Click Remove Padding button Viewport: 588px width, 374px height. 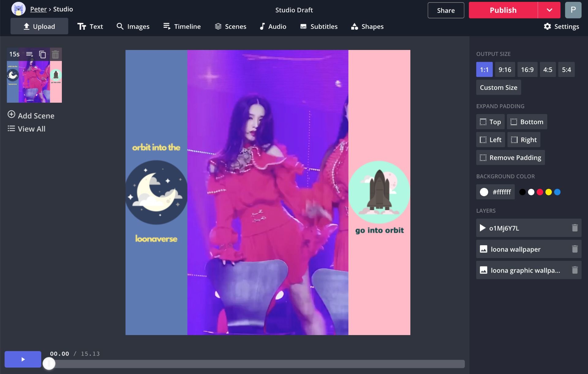tap(510, 158)
